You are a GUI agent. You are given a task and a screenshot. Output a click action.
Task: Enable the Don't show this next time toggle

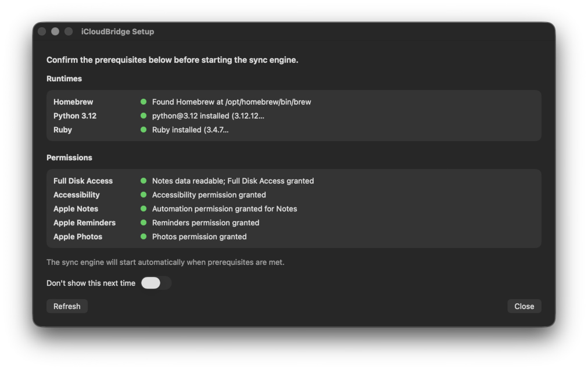155,283
